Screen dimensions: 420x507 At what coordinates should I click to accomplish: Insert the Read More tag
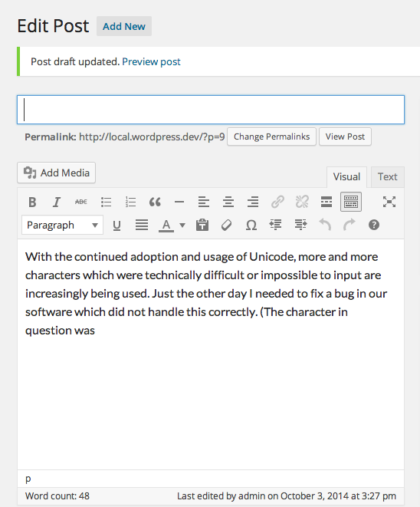coord(326,202)
